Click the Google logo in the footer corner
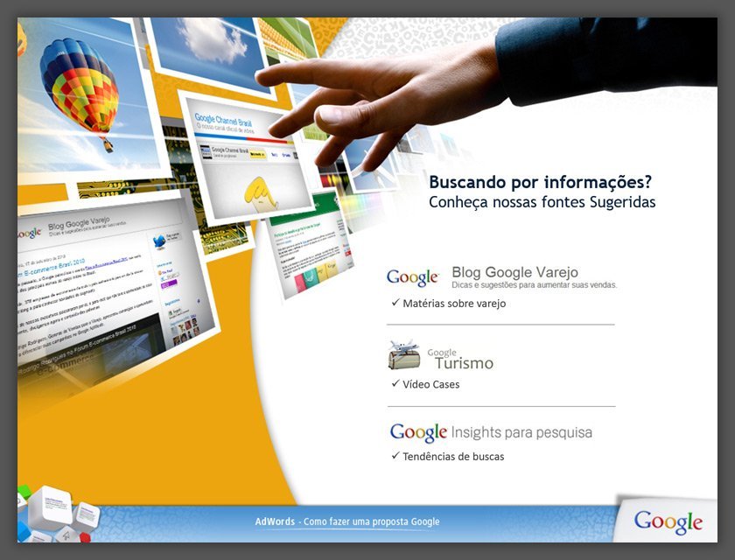This screenshot has height=560, width=735. tap(668, 522)
